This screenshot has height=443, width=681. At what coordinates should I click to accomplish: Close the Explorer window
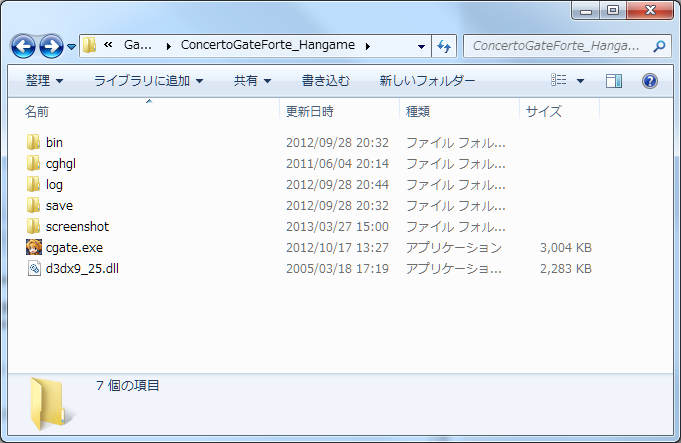pyautogui.click(x=650, y=10)
